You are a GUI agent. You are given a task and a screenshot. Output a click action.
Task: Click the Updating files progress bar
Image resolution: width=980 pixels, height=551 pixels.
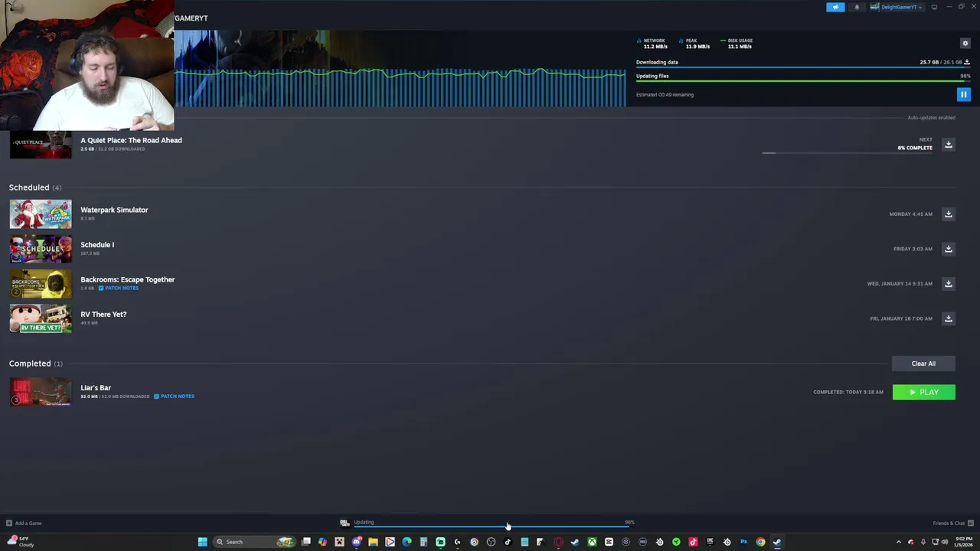click(803, 81)
